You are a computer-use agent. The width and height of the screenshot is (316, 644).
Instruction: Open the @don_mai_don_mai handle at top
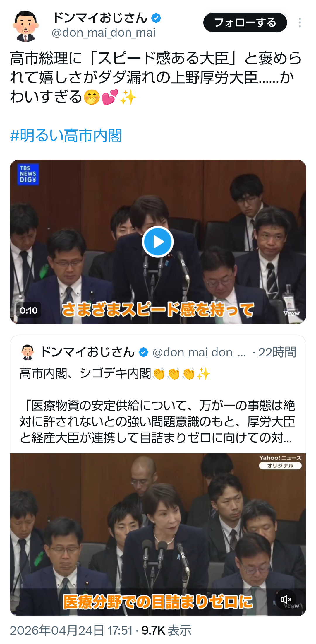[x=104, y=33]
